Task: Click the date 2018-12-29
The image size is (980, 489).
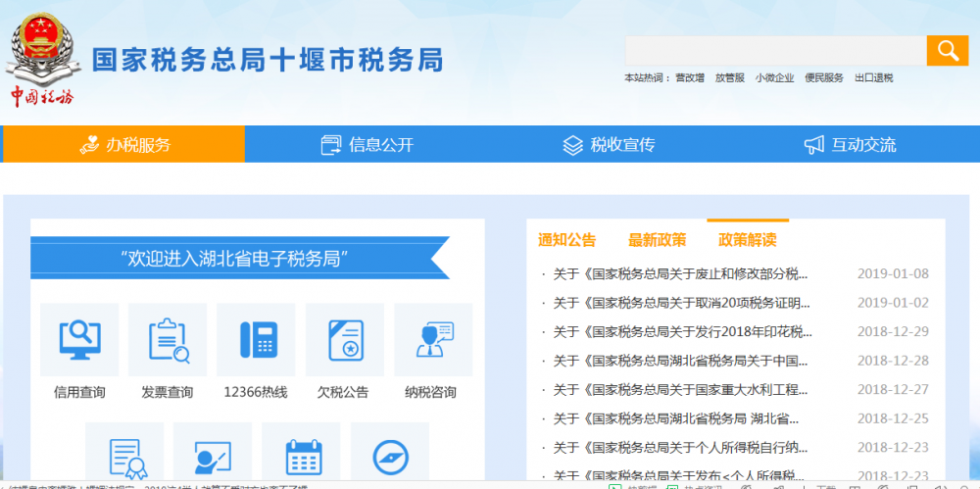Action: click(893, 332)
